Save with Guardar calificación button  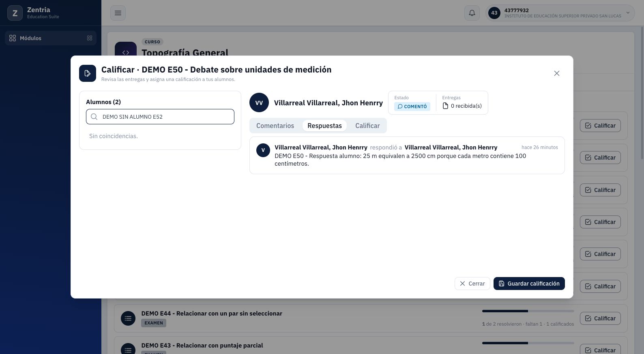(x=529, y=284)
